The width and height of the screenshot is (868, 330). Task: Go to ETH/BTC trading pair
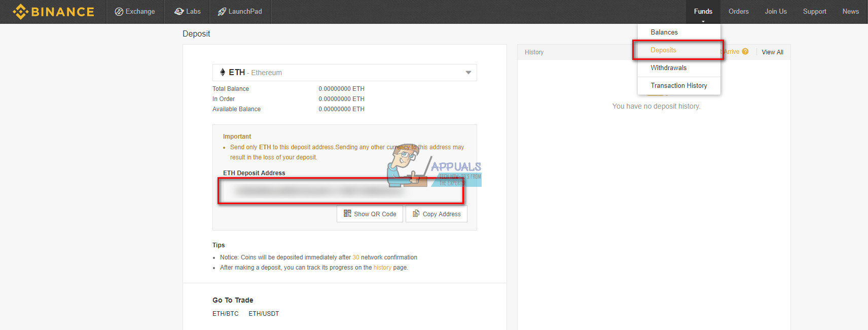tap(225, 314)
